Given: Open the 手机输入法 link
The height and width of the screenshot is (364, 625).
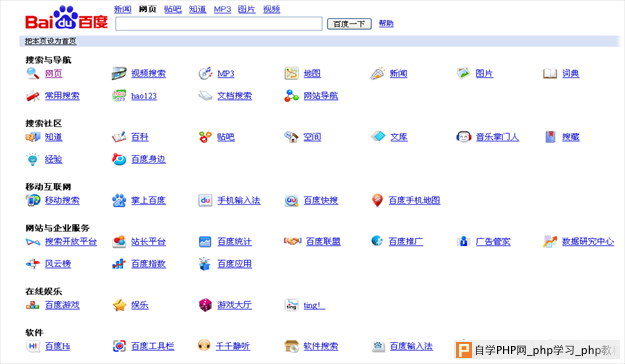Looking at the screenshot, I should click(239, 200).
